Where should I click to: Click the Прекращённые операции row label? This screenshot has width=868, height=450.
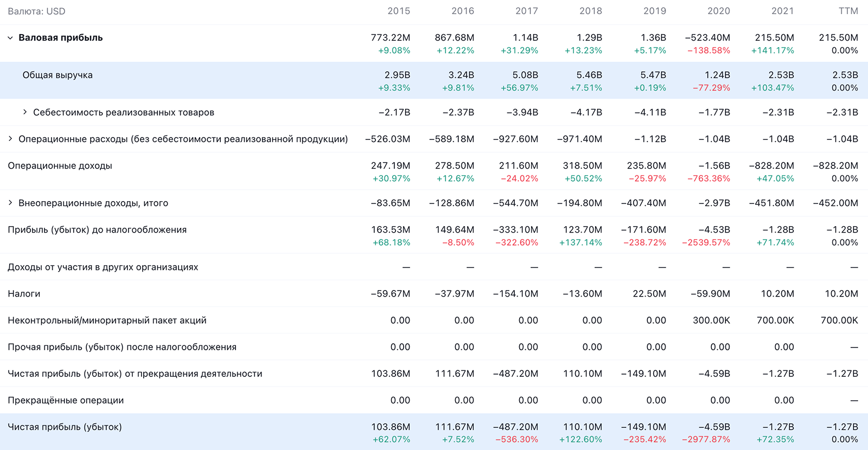tap(66, 400)
